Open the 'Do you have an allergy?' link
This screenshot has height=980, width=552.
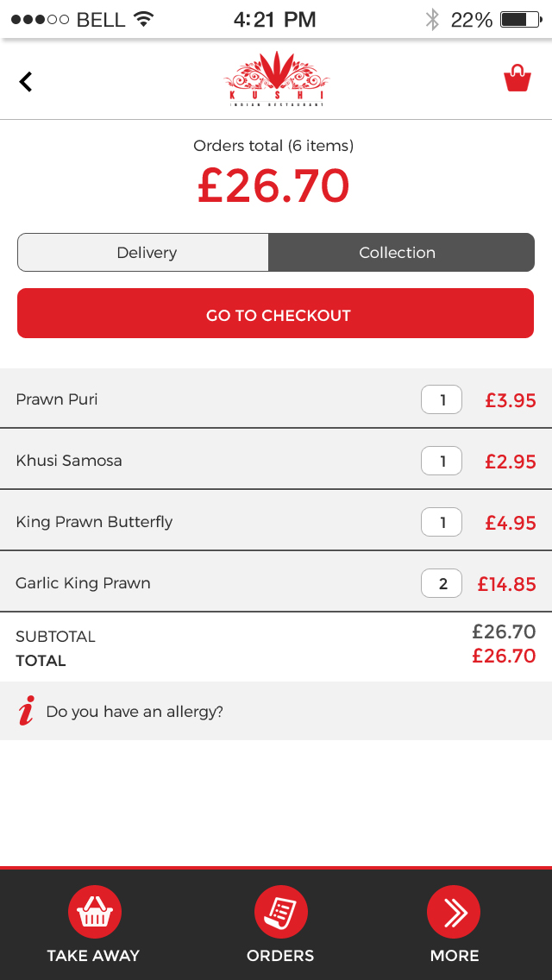click(135, 711)
